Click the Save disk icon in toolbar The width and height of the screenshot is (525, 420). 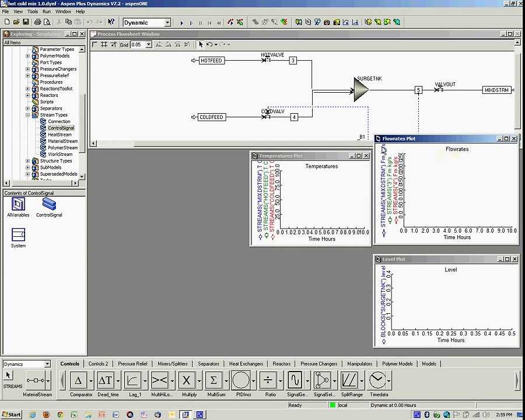point(26,22)
